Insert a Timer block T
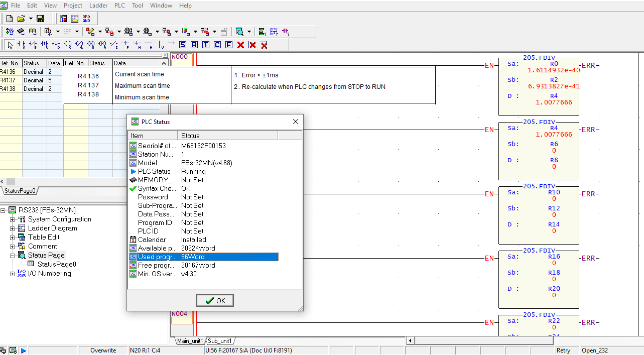 206,45
